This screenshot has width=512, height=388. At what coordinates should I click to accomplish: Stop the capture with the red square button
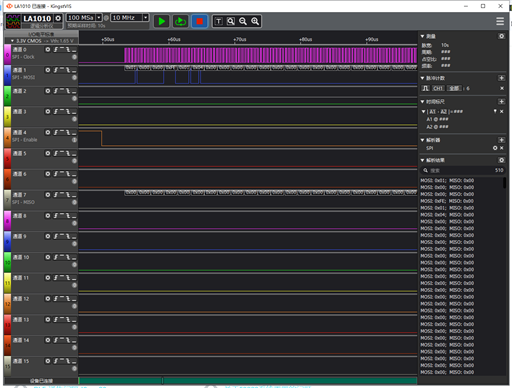coord(199,21)
